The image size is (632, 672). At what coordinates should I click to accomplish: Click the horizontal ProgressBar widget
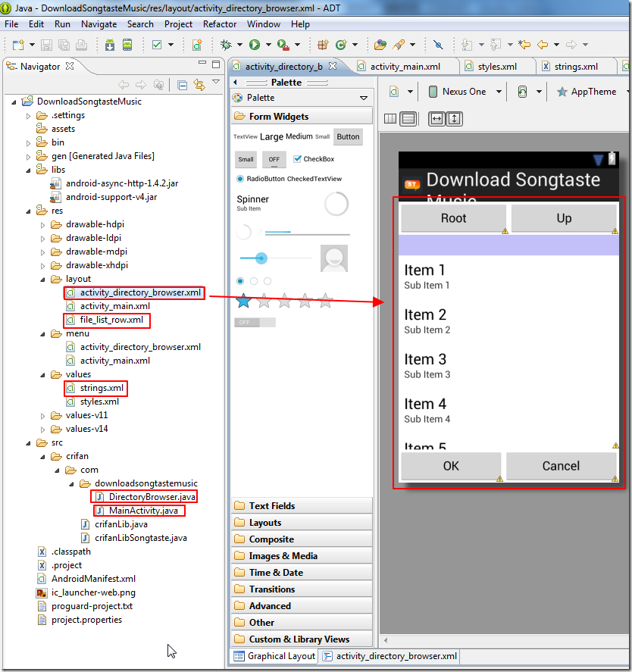307,233
